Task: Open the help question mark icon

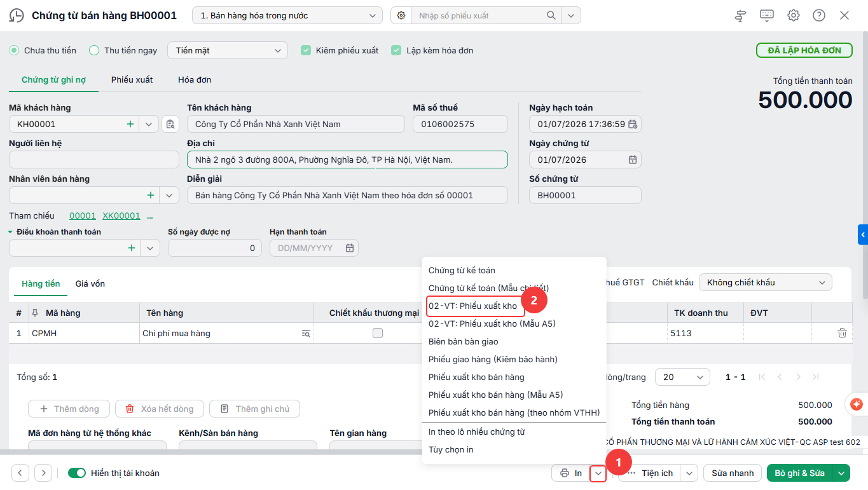Action: pyautogui.click(x=819, y=15)
